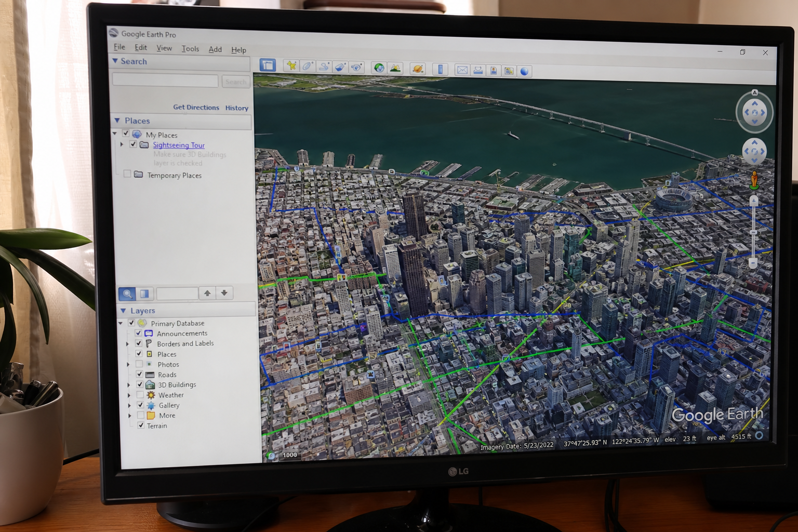Enable the Weather layer checkbox
Viewport: 798px width, 532px height.
click(x=140, y=395)
